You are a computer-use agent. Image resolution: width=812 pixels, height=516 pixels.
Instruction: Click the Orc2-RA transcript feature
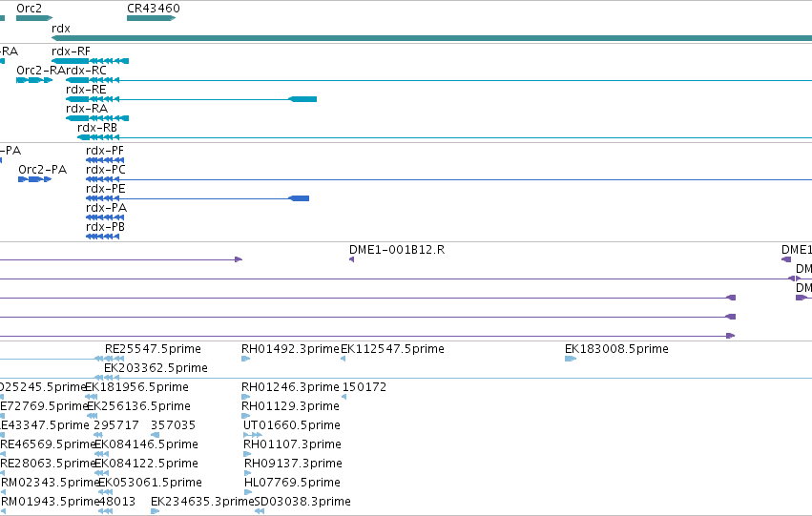(34, 80)
